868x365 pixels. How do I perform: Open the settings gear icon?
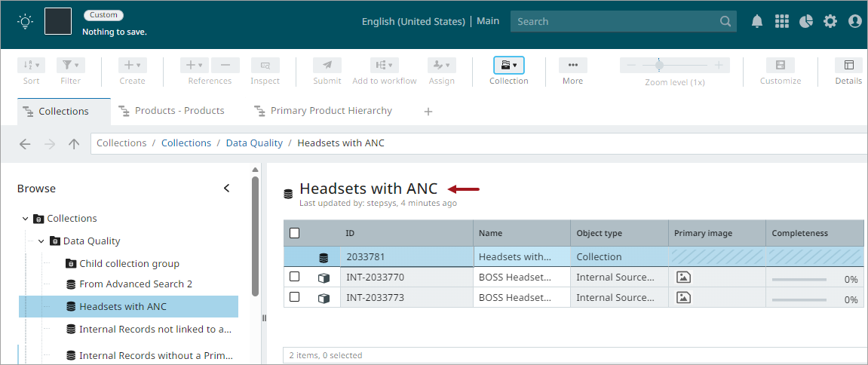click(x=830, y=21)
